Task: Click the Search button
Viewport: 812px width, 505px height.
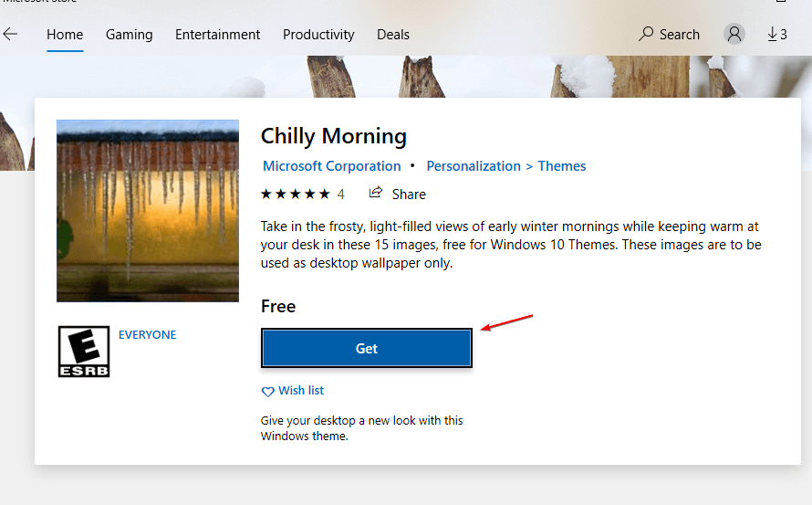Action: pos(669,34)
